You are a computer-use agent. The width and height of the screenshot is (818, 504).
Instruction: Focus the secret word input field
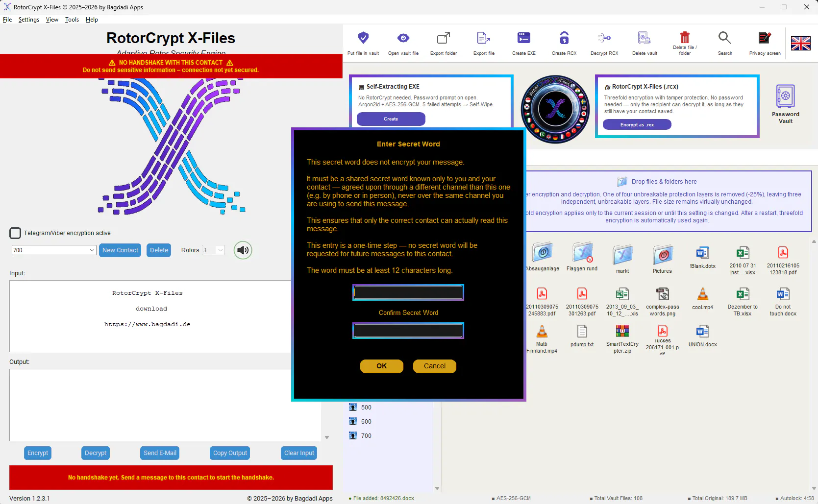click(x=408, y=293)
